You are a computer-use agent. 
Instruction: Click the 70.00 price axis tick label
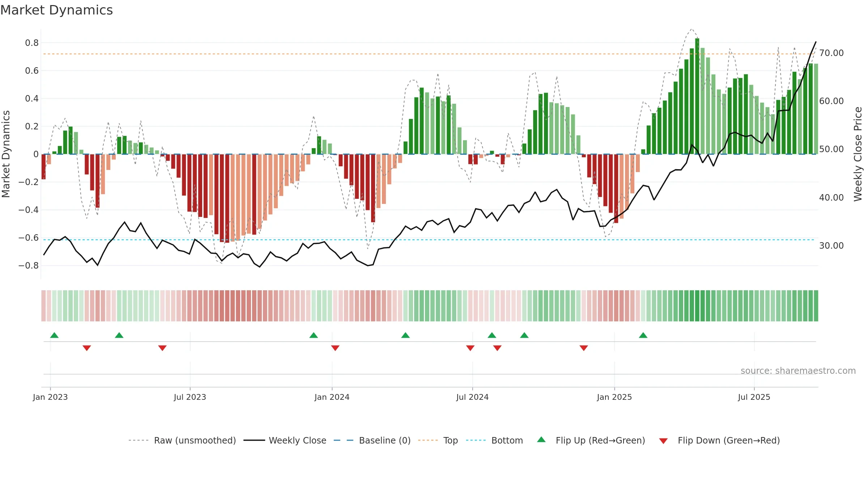(831, 53)
